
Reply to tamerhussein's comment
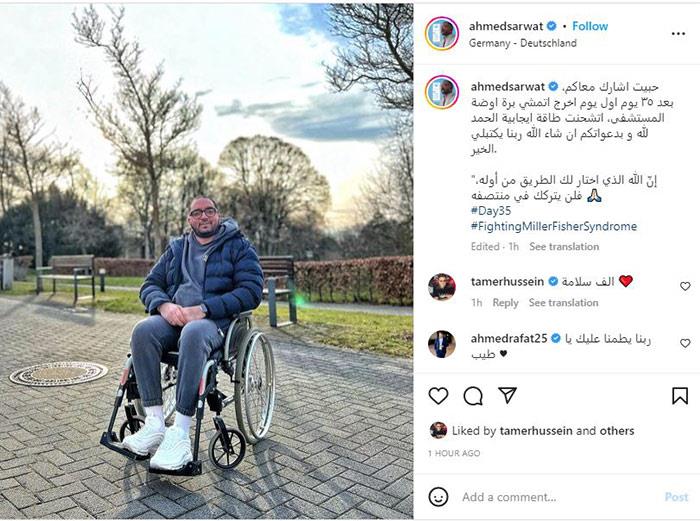(x=505, y=303)
